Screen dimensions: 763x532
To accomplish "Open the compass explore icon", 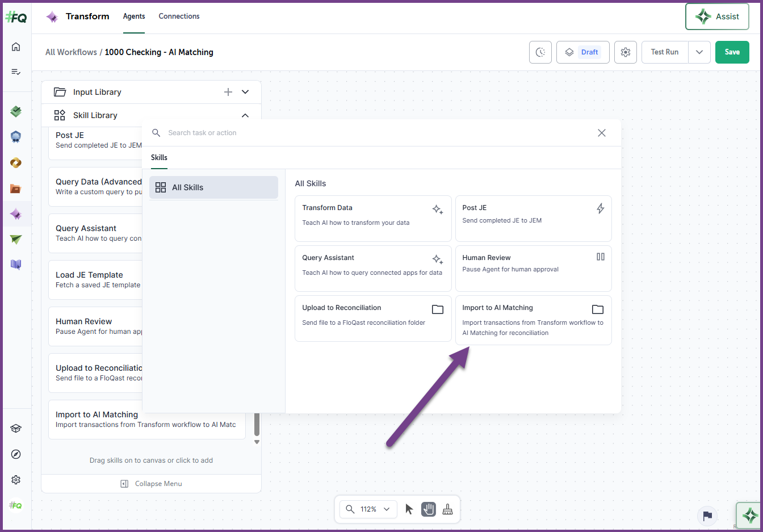I will [16, 454].
